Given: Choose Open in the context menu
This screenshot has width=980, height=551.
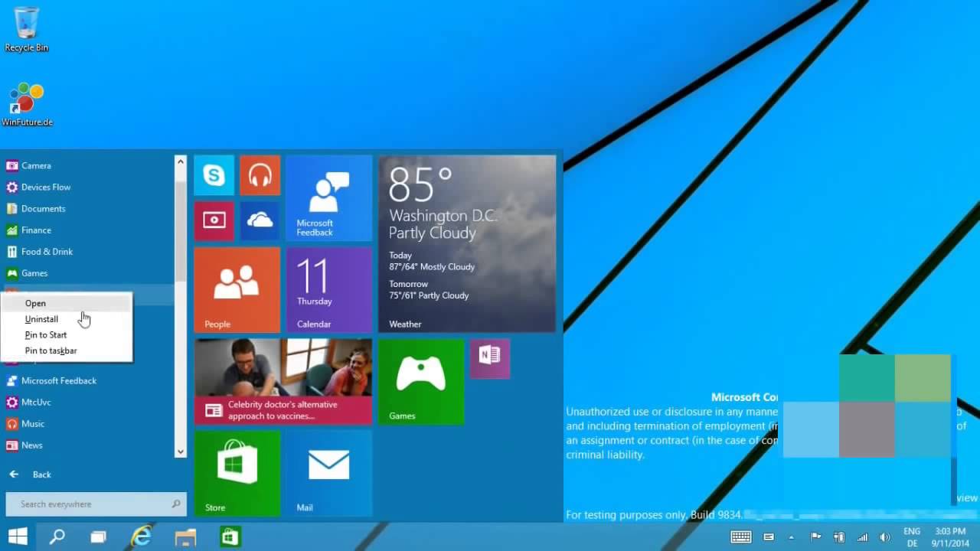Looking at the screenshot, I should click(66, 303).
